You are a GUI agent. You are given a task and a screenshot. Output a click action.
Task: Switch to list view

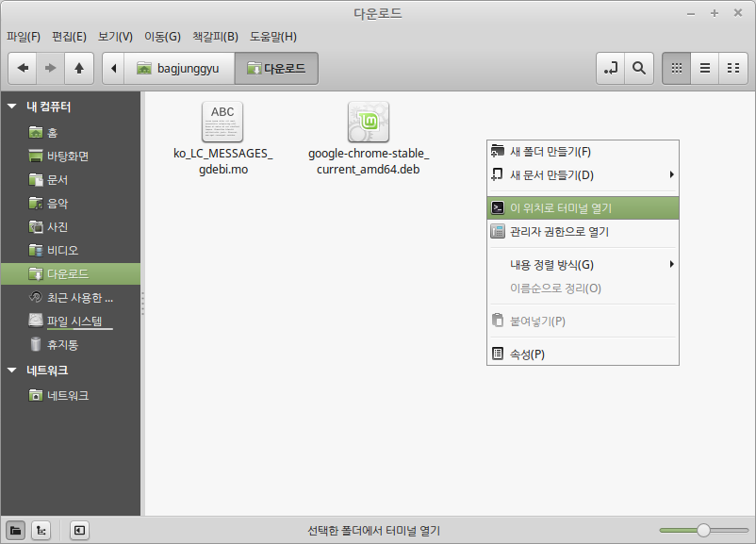[705, 68]
